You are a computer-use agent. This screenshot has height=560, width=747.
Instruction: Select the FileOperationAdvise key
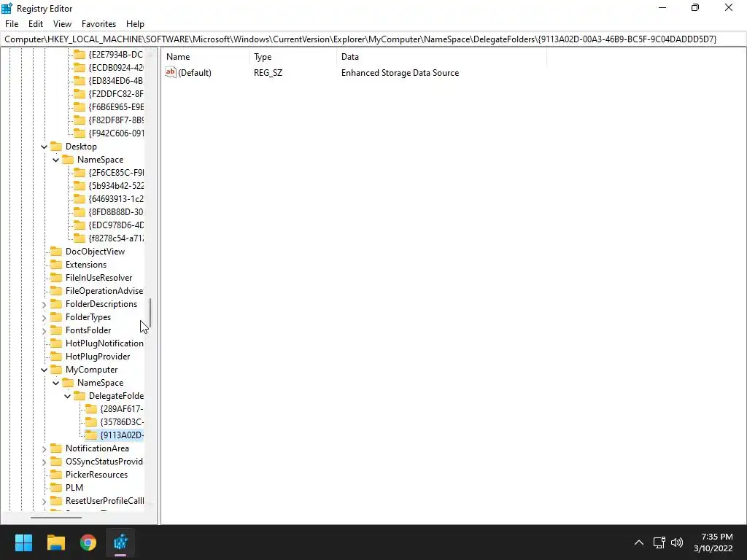pyautogui.click(x=104, y=290)
